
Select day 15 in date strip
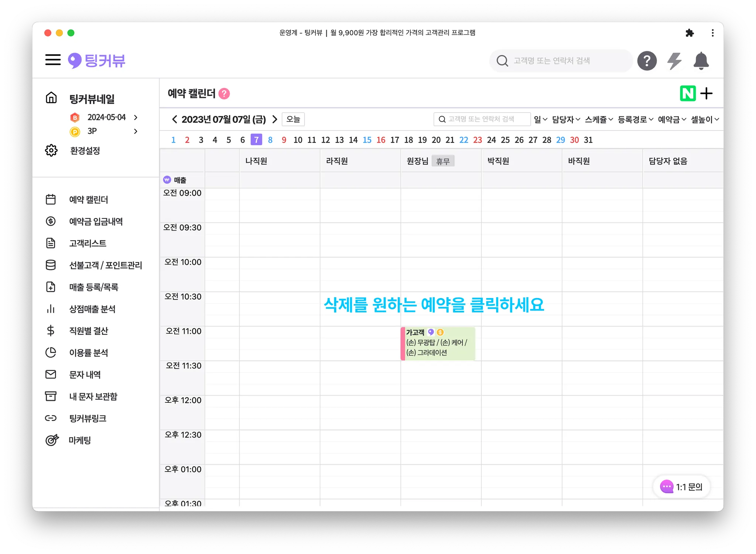[x=367, y=140]
